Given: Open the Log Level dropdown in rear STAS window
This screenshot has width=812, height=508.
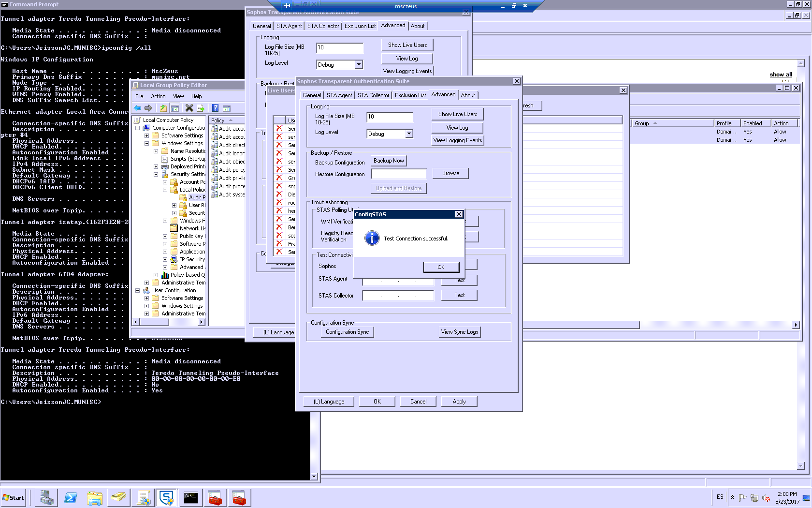Looking at the screenshot, I should tap(359, 64).
